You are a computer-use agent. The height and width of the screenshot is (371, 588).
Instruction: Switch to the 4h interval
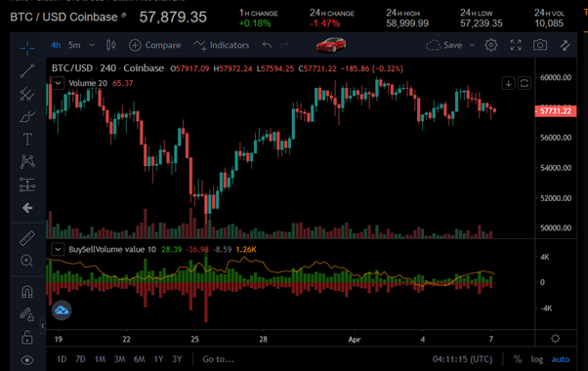[x=56, y=45]
